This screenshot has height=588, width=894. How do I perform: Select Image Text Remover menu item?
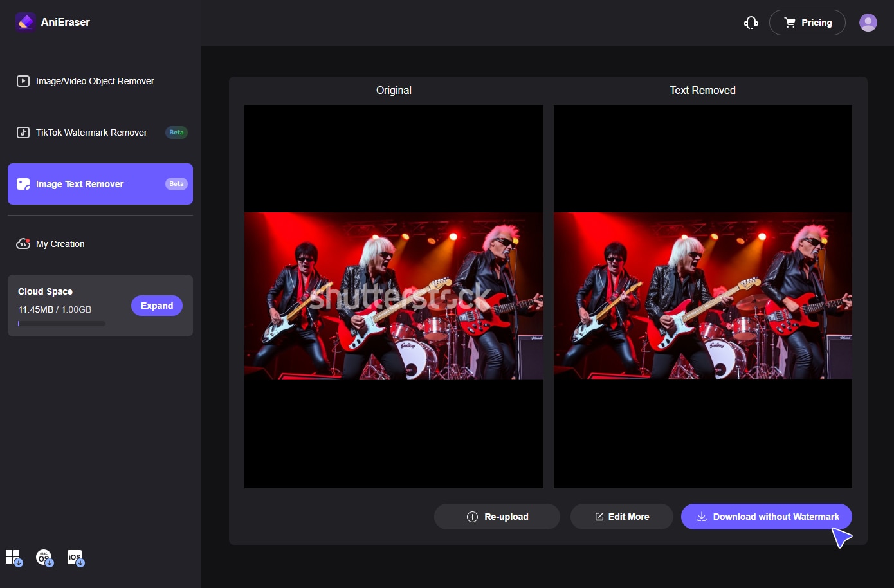click(100, 184)
